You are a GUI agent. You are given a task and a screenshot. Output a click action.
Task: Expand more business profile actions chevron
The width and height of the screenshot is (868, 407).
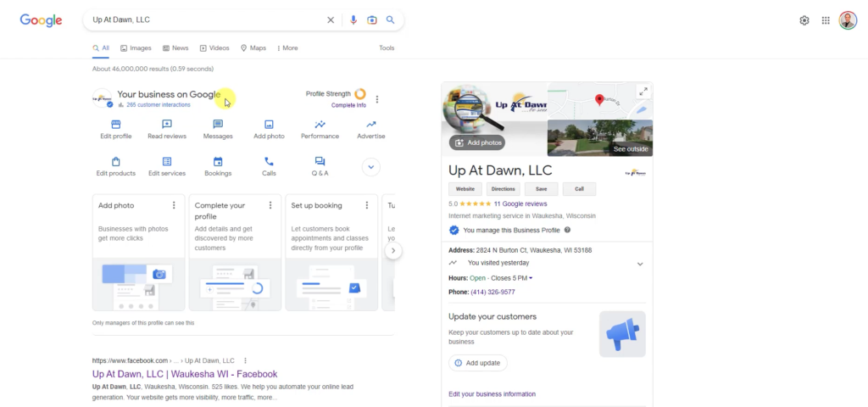371,167
